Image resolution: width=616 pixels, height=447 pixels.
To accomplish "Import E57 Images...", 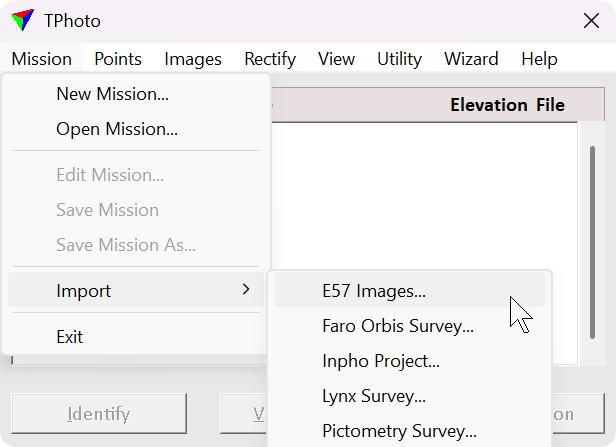I will (409, 291).
